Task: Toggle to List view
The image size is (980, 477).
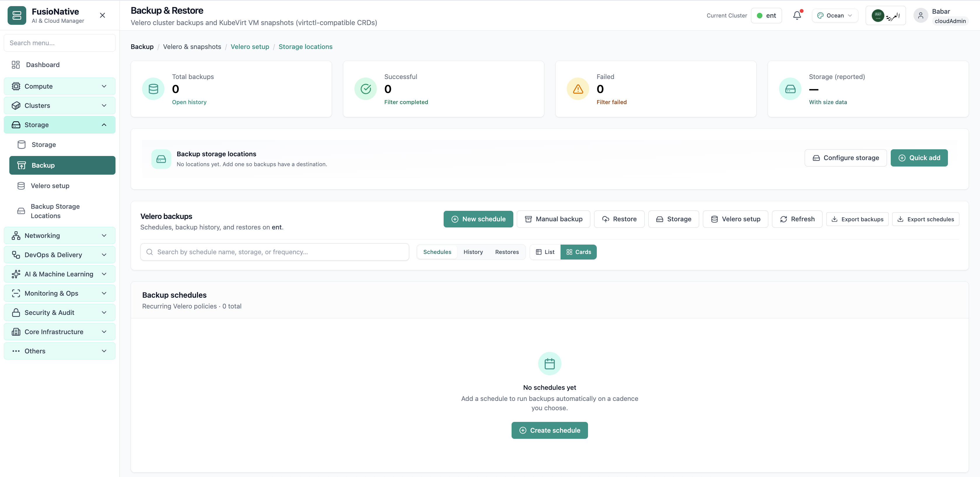Action: point(545,252)
